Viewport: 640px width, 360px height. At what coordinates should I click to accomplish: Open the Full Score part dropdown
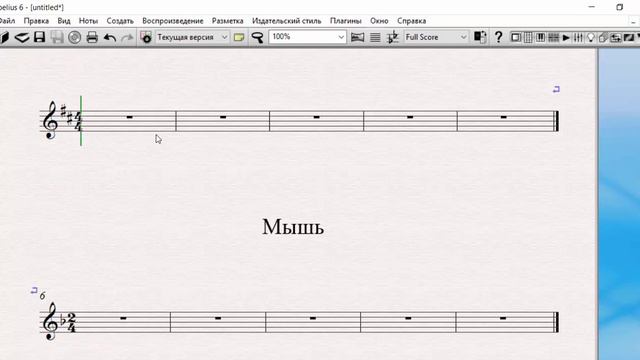click(463, 37)
